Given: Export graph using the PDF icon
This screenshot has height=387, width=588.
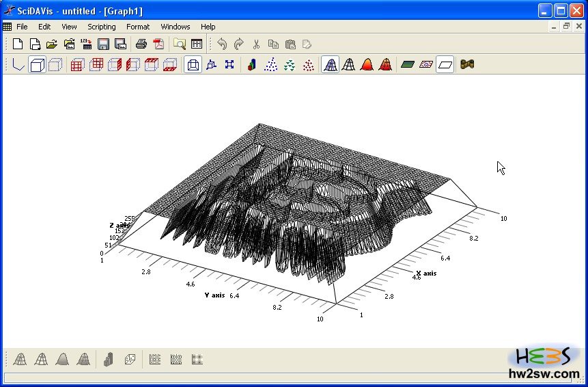Looking at the screenshot, I should 158,44.
